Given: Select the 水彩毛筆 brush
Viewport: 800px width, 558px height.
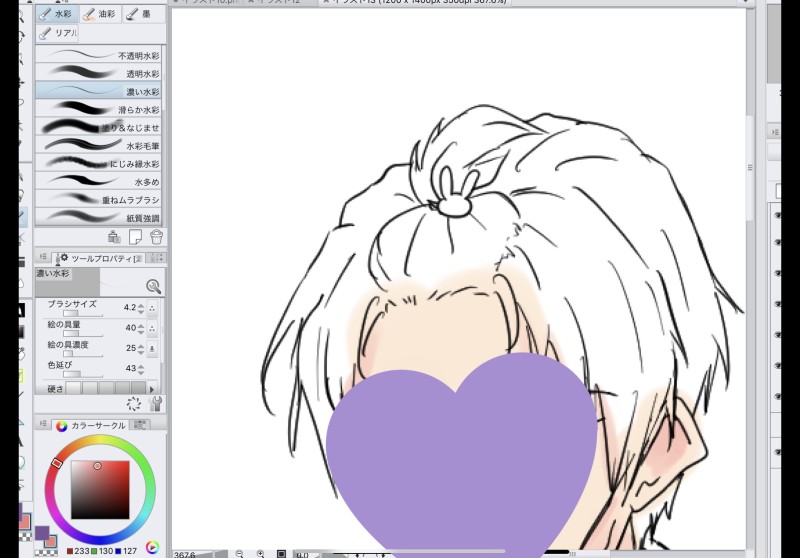Looking at the screenshot, I should coord(98,145).
